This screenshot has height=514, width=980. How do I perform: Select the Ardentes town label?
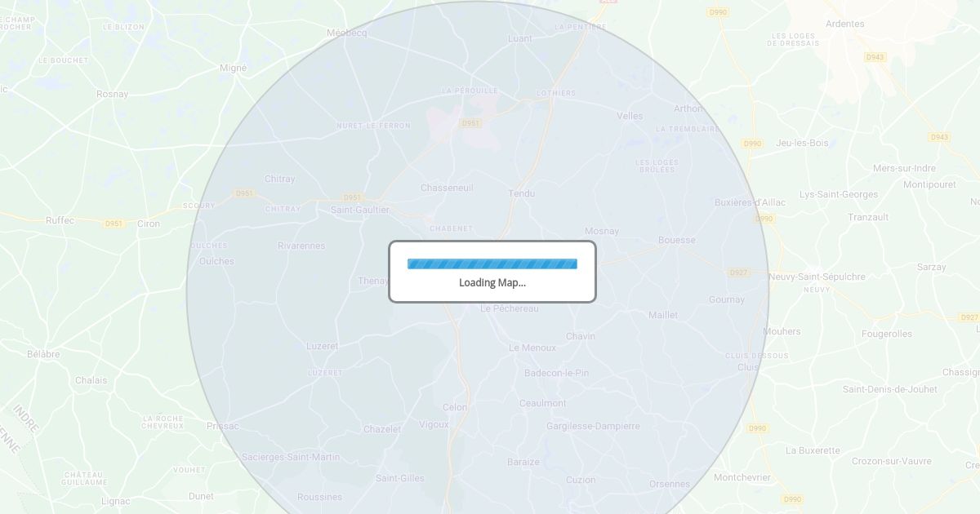pyautogui.click(x=844, y=24)
